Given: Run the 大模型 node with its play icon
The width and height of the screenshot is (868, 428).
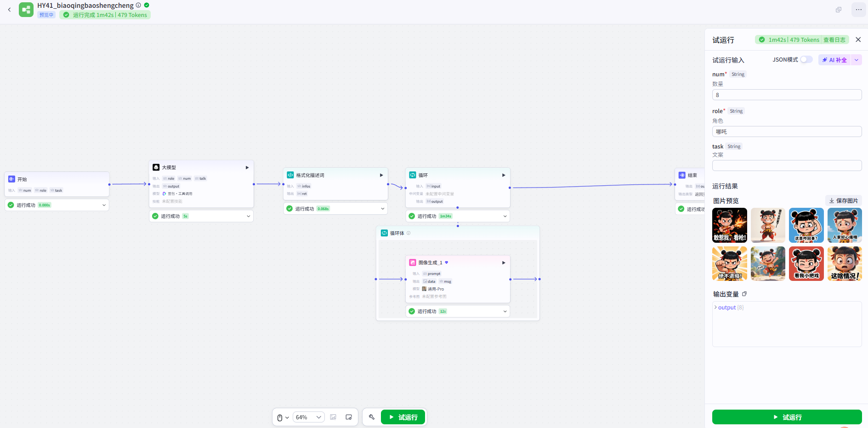Looking at the screenshot, I should pos(247,167).
